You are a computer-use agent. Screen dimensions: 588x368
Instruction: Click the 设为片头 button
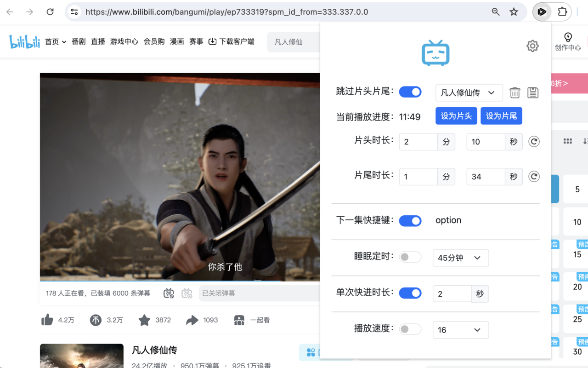pyautogui.click(x=456, y=116)
